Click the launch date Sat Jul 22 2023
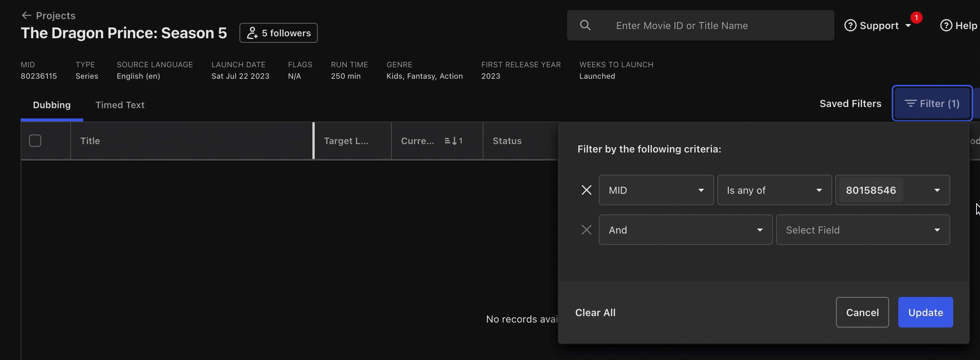Viewport: 980px width, 360px height. click(240, 76)
